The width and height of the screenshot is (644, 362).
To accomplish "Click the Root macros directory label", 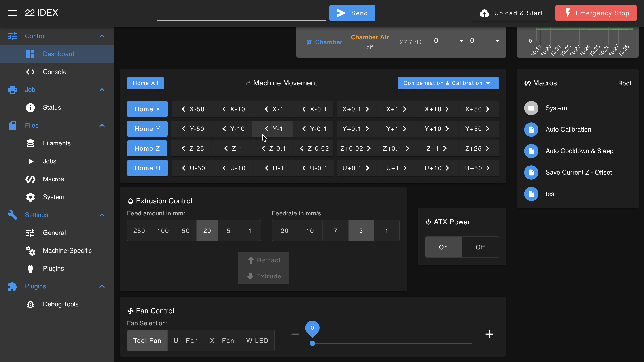I will [x=625, y=83].
